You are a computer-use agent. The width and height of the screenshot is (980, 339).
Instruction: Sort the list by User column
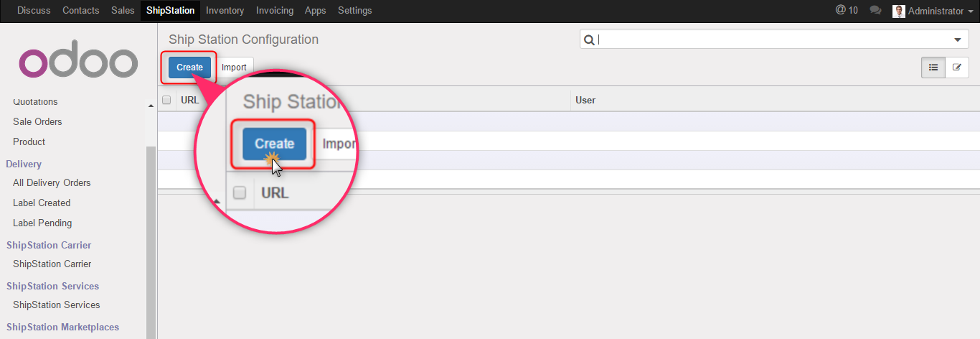coord(585,100)
